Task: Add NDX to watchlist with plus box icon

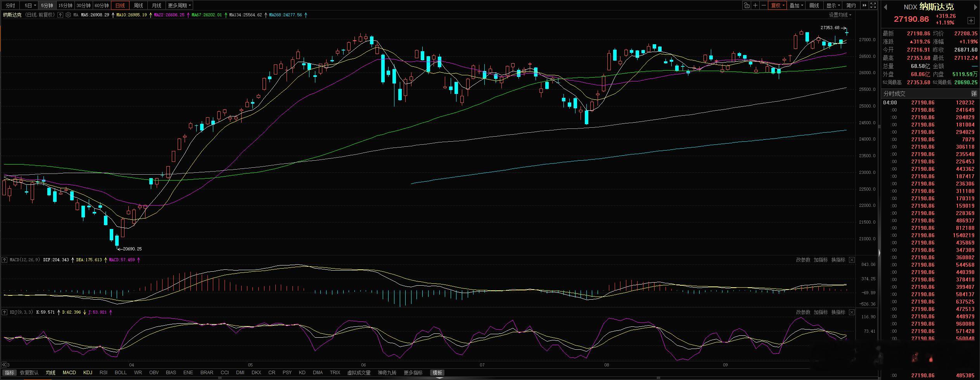Action: click(x=971, y=20)
